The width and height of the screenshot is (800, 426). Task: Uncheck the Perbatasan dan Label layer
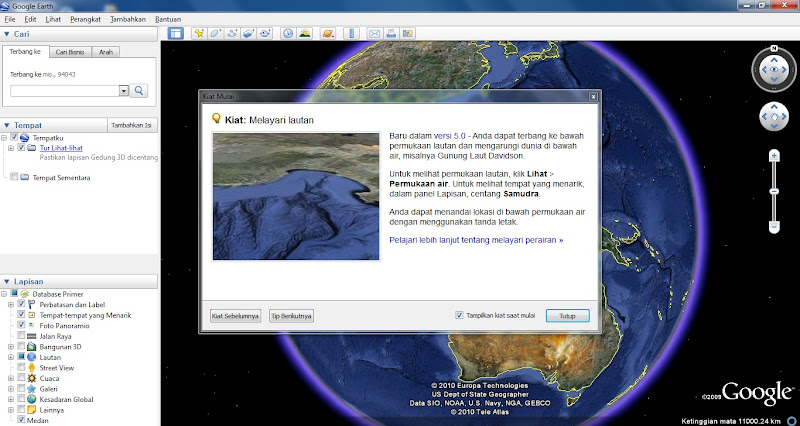tap(21, 304)
